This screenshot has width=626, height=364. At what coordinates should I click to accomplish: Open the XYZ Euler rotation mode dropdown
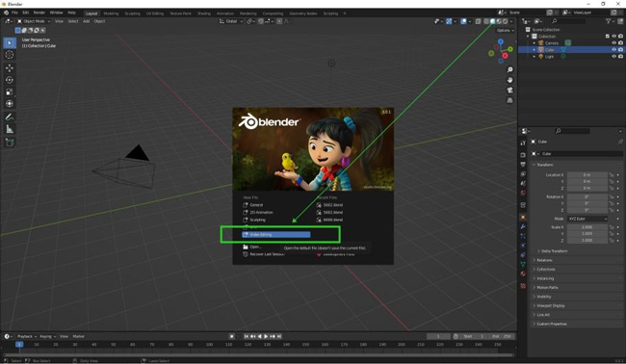click(x=587, y=219)
